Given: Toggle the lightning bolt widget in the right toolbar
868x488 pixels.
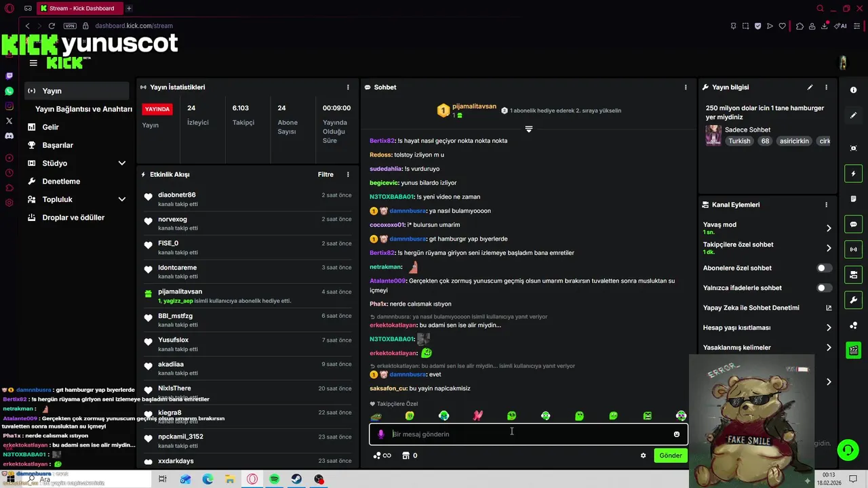Looking at the screenshot, I should coord(854,174).
